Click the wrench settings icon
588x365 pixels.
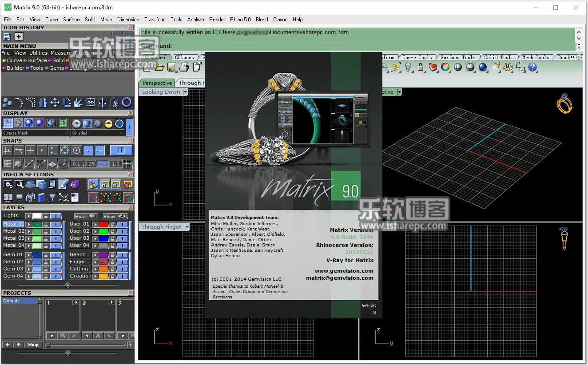point(19,184)
